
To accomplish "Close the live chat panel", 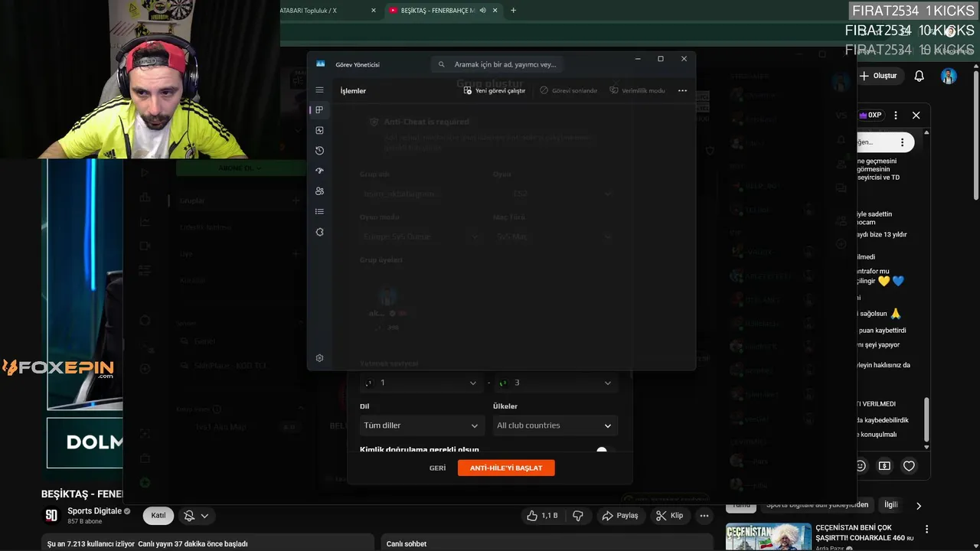I will point(916,115).
